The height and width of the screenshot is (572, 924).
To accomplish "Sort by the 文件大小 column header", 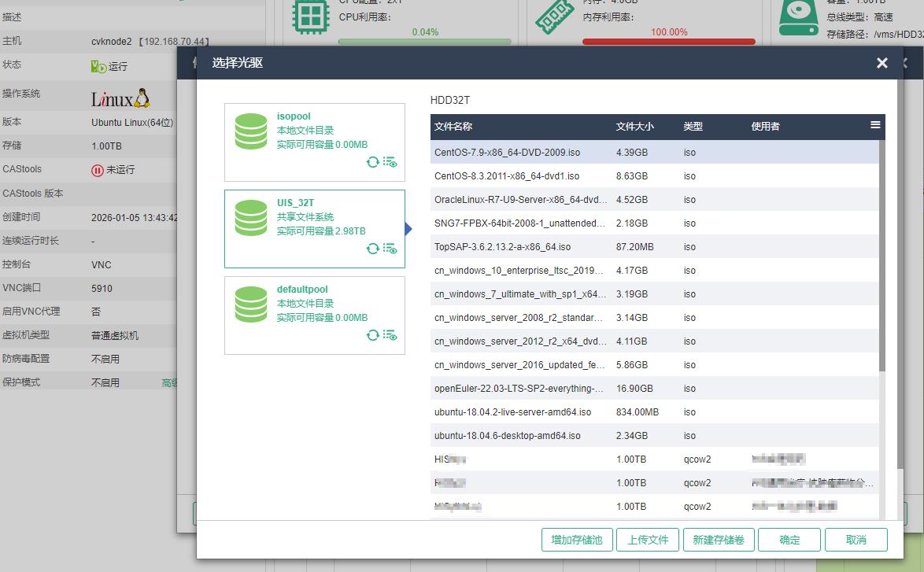I will pos(634,127).
